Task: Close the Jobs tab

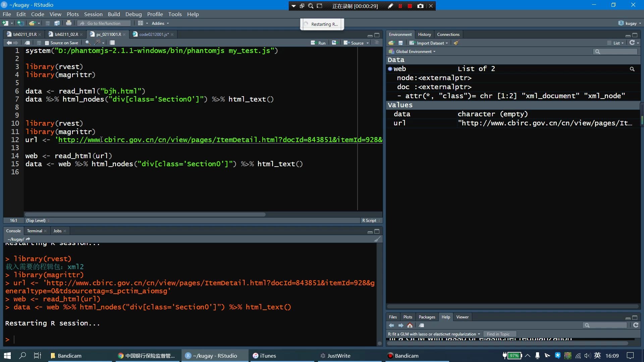Action: [65, 231]
